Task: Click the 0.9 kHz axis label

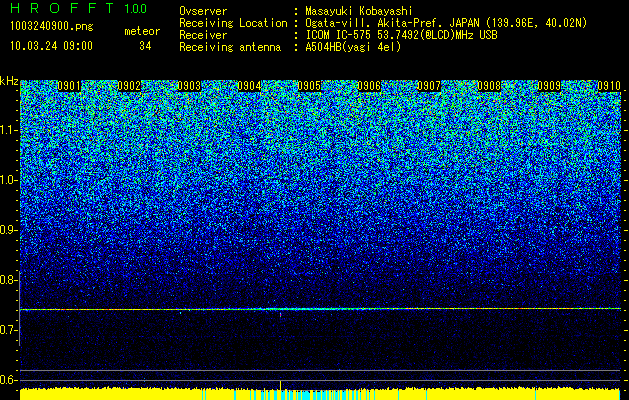Action: click(8, 230)
